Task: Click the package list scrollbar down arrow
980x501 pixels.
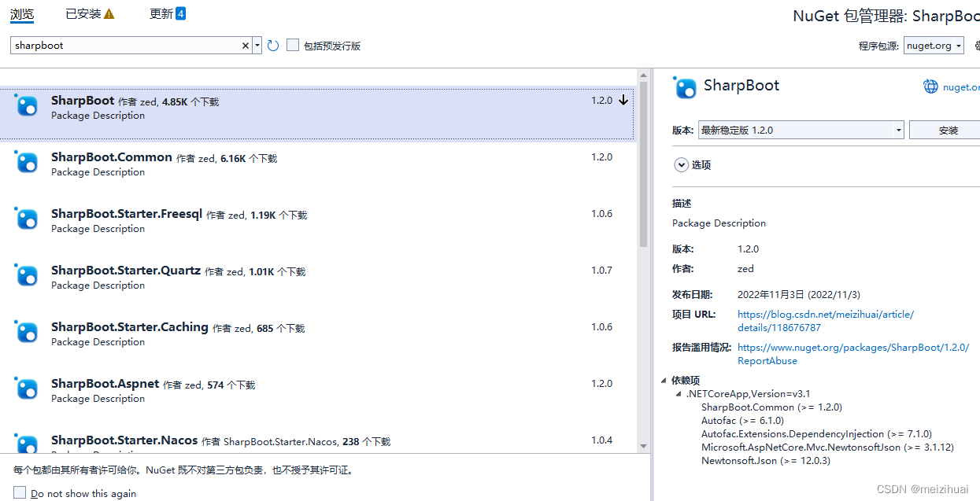Action: click(x=643, y=445)
